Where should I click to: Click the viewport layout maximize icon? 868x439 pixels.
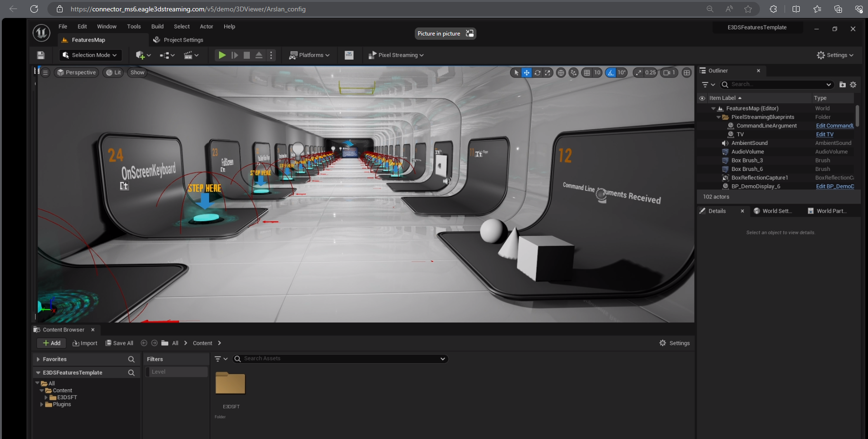[x=686, y=72]
